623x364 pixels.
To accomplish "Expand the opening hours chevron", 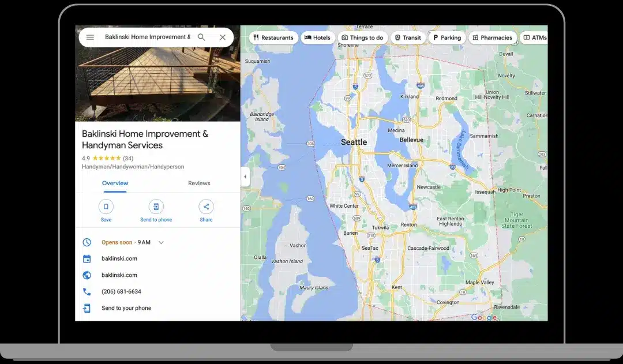I will tap(161, 242).
